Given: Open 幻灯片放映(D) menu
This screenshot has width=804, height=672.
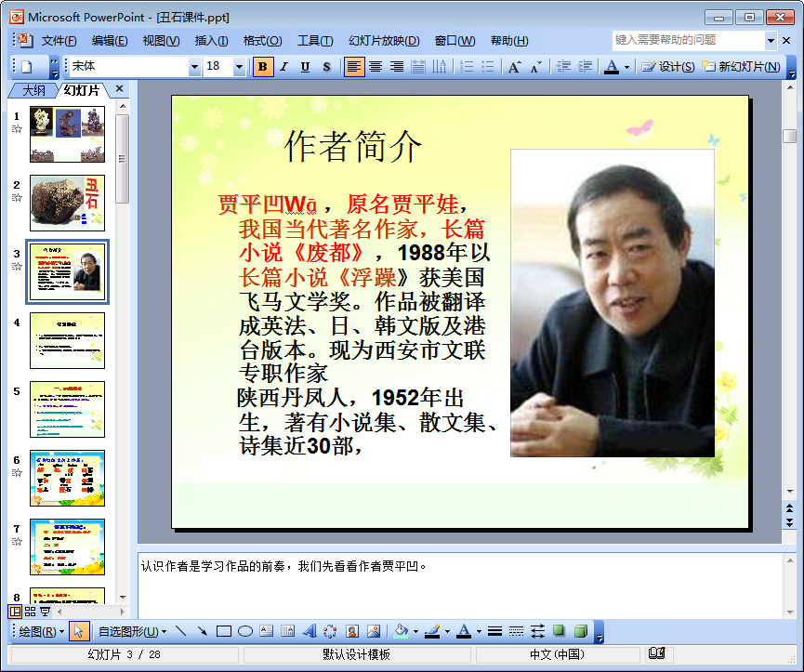Looking at the screenshot, I should 384,41.
